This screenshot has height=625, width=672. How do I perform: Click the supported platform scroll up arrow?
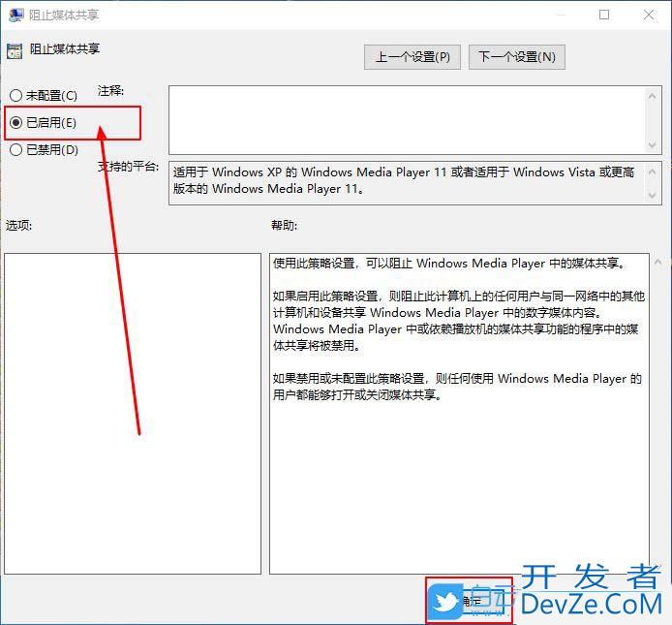point(653,172)
